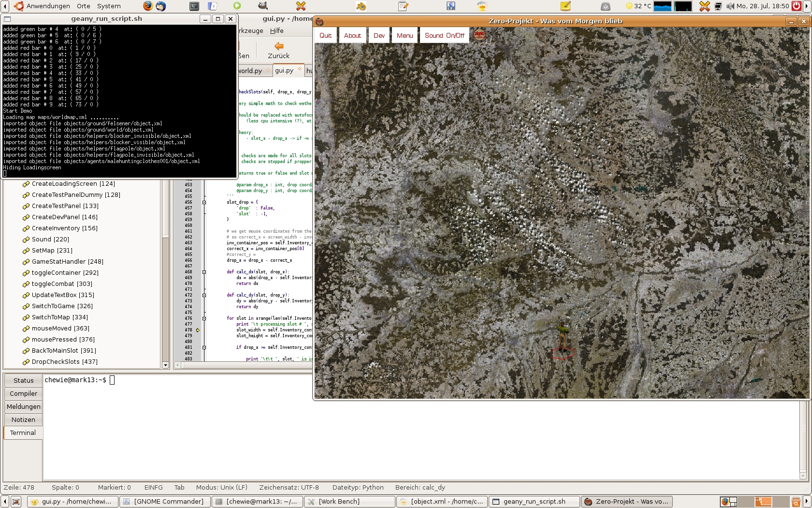
Task: Switch to the Compiler message tab
Action: [23, 393]
